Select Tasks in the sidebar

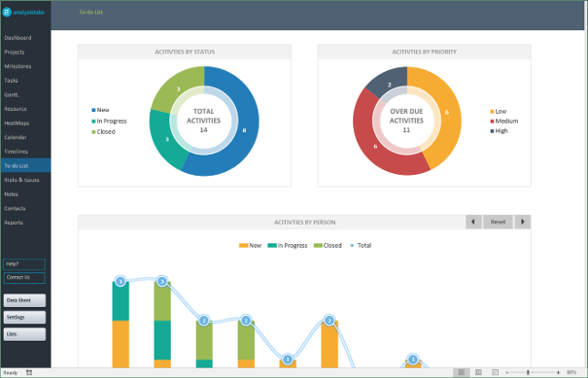pyautogui.click(x=11, y=81)
